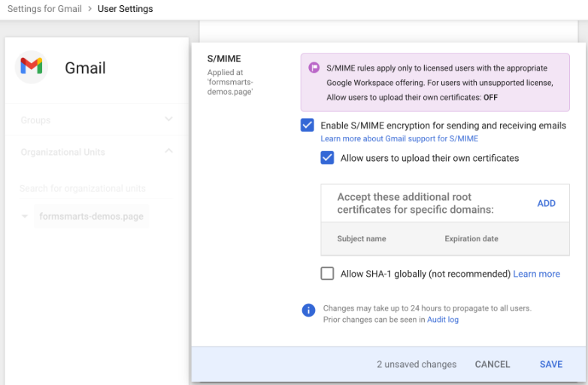
Task: Click SAVE button
Action: click(551, 365)
